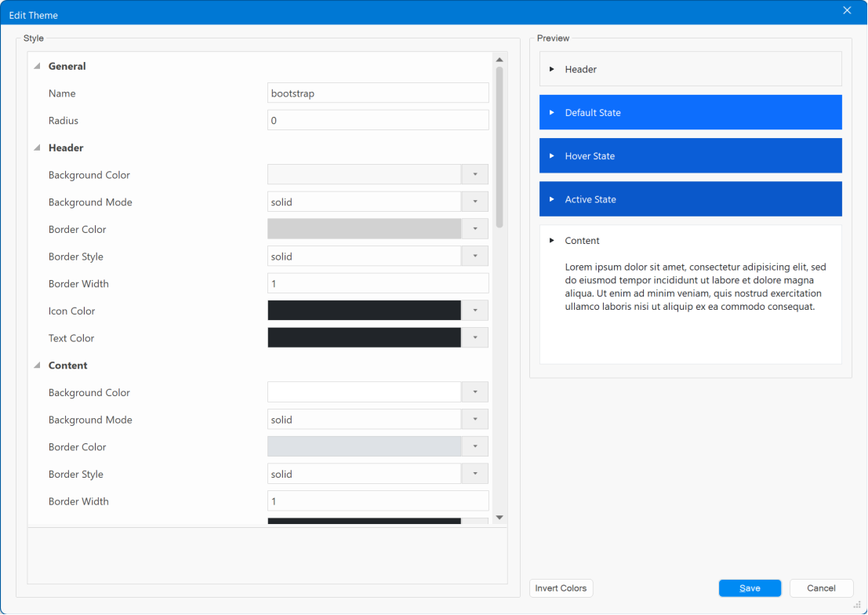Image resolution: width=868 pixels, height=615 pixels.
Task: Toggle the preview Header arrow icon
Action: [x=552, y=69]
